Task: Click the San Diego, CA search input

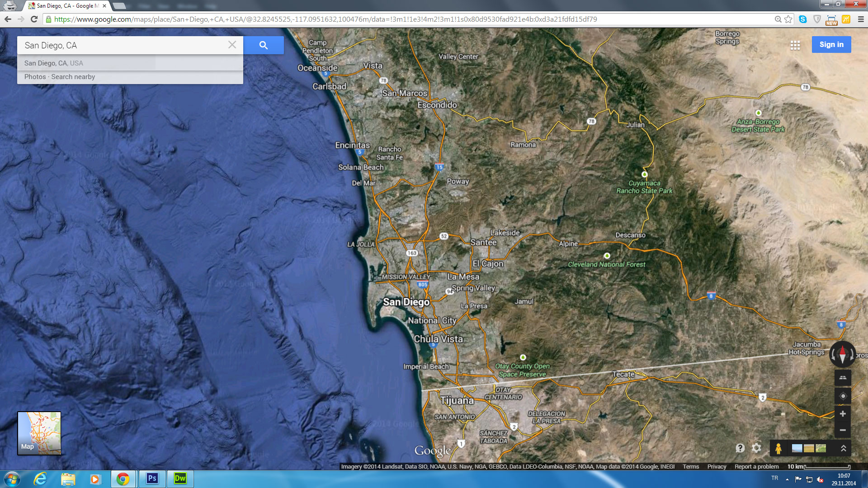Action: click(122, 45)
